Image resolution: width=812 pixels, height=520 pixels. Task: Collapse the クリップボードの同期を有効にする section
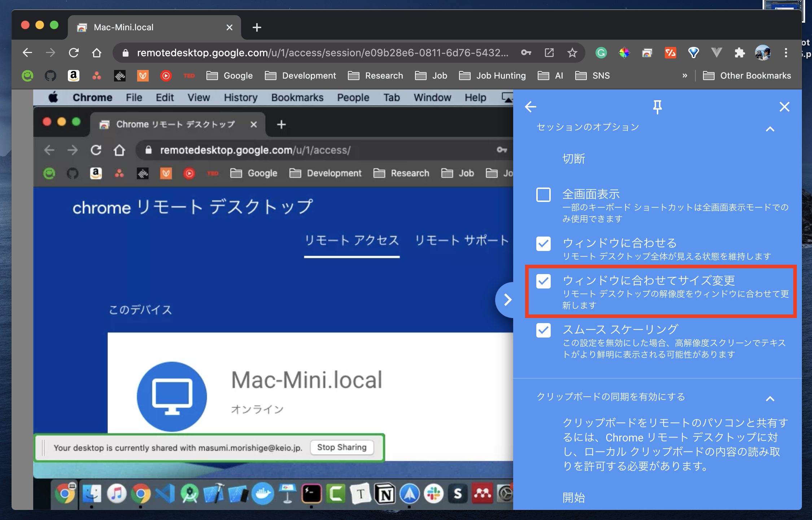[x=770, y=399]
